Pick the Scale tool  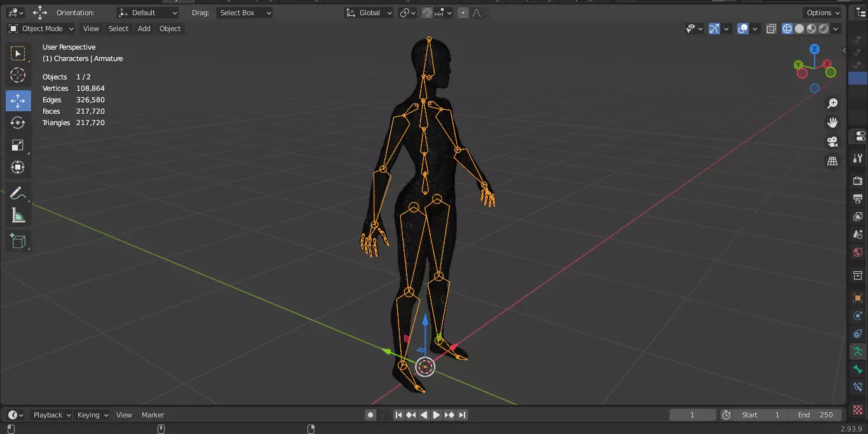pyautogui.click(x=18, y=145)
